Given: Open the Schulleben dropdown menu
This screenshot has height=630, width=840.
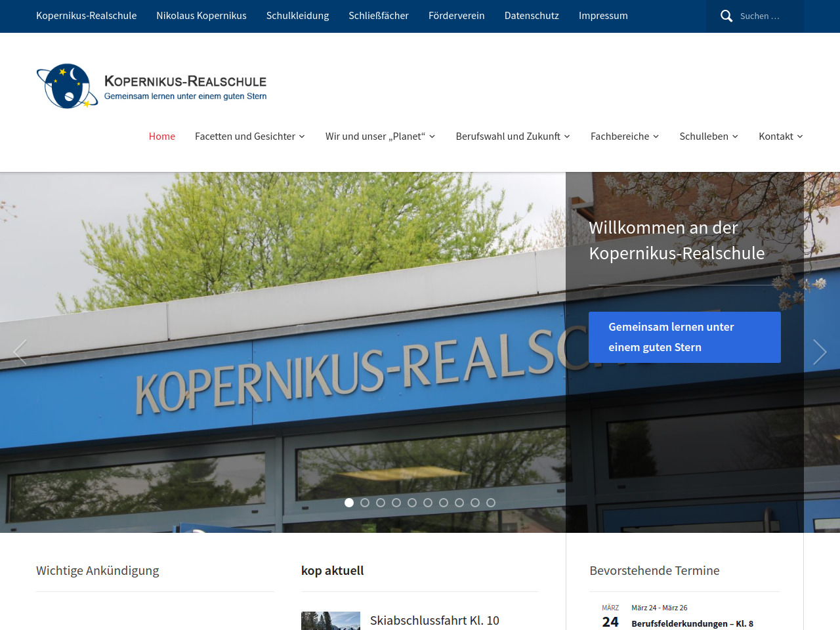Looking at the screenshot, I should point(708,136).
